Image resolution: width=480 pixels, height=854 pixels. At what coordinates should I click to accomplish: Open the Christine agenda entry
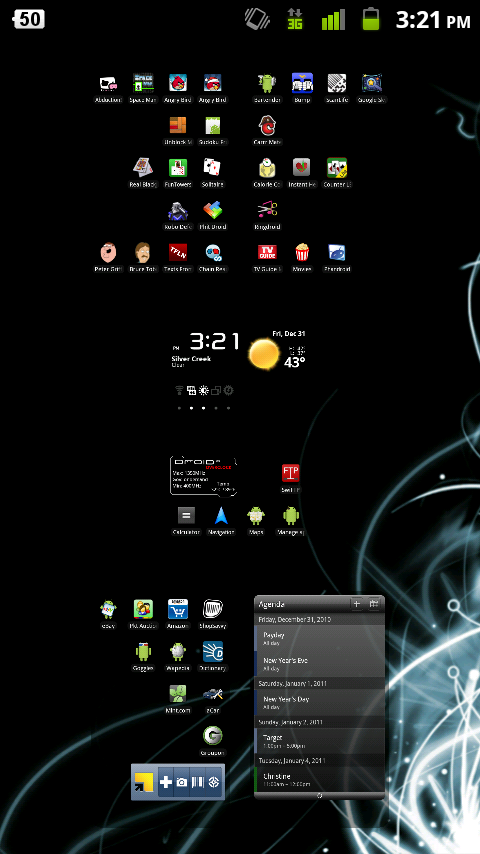point(319,780)
